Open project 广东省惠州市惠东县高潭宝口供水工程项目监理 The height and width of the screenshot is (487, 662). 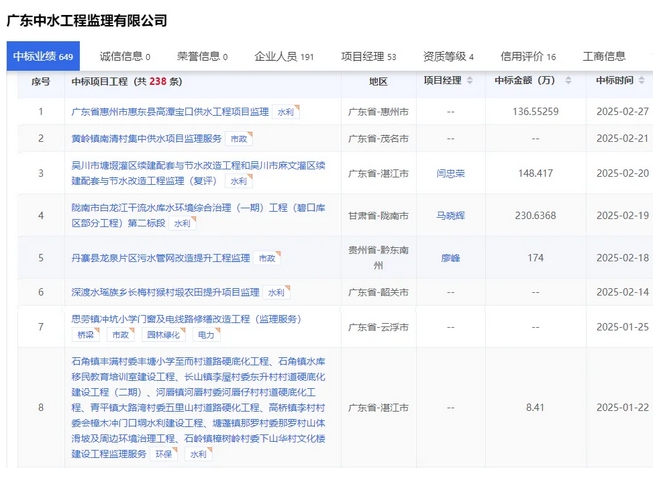(170, 112)
